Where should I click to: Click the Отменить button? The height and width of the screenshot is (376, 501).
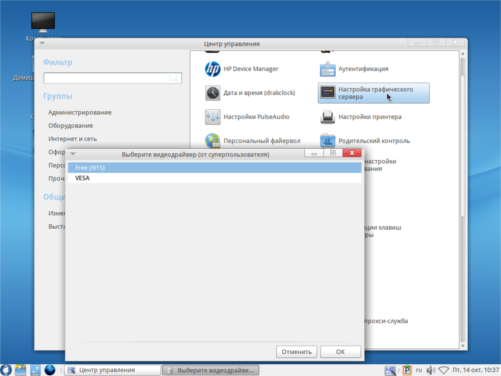pos(296,352)
